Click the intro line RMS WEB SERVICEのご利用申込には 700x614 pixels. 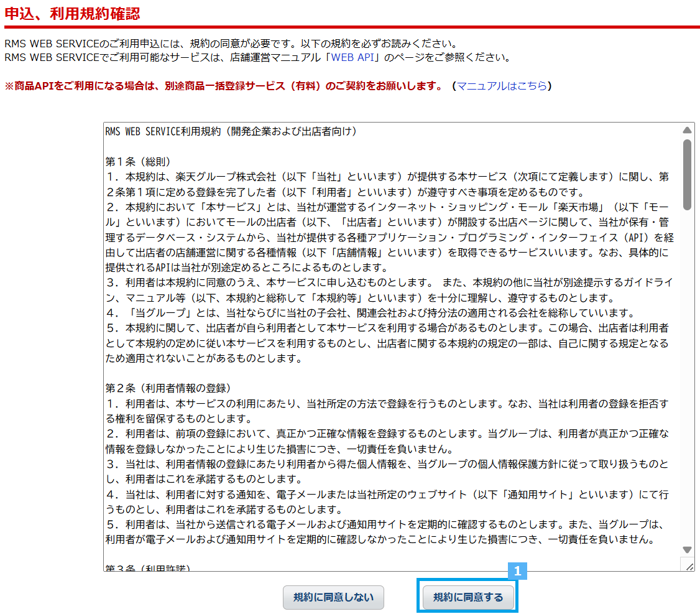pyautogui.click(x=232, y=44)
